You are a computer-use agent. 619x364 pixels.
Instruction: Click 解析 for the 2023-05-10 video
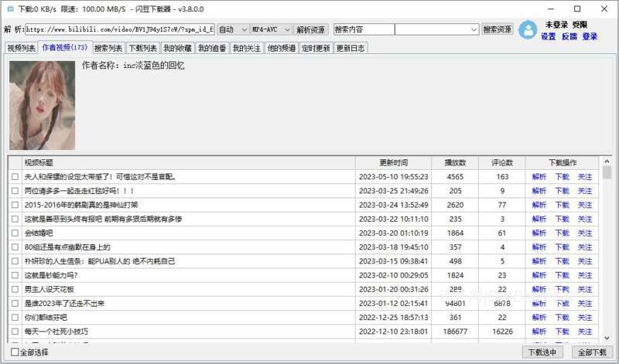click(x=539, y=177)
